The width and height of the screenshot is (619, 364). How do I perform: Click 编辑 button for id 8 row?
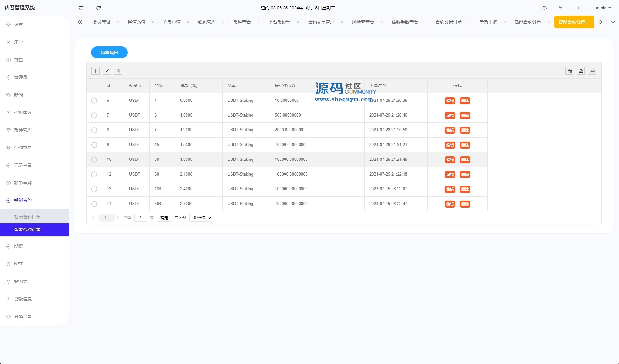click(450, 130)
